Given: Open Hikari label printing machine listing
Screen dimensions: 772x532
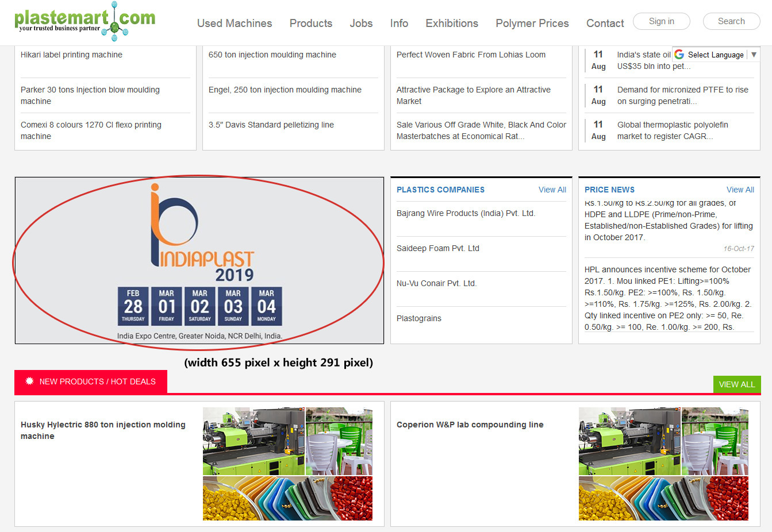Looking at the screenshot, I should tap(71, 55).
